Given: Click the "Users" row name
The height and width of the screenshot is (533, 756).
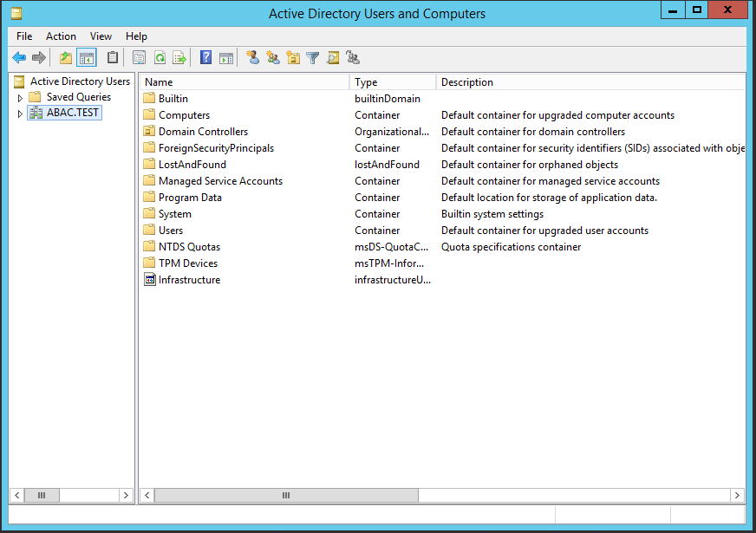Looking at the screenshot, I should [x=171, y=231].
